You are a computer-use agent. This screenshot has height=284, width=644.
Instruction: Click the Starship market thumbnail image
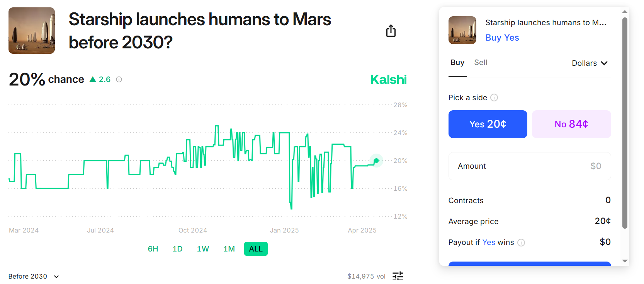tap(32, 31)
